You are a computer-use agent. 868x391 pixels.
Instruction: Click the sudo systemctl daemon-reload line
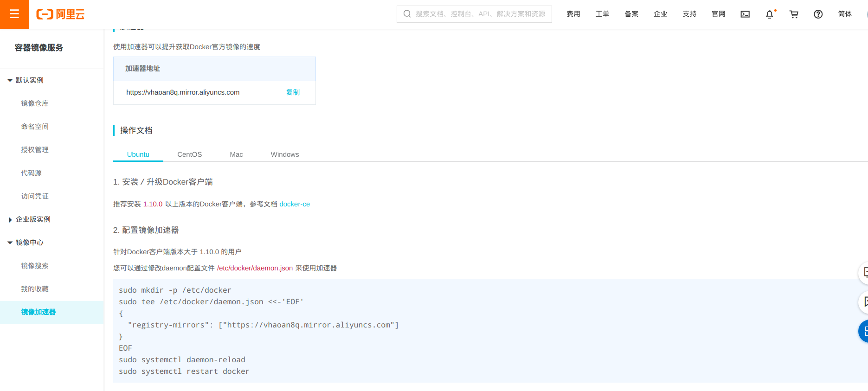click(x=182, y=360)
